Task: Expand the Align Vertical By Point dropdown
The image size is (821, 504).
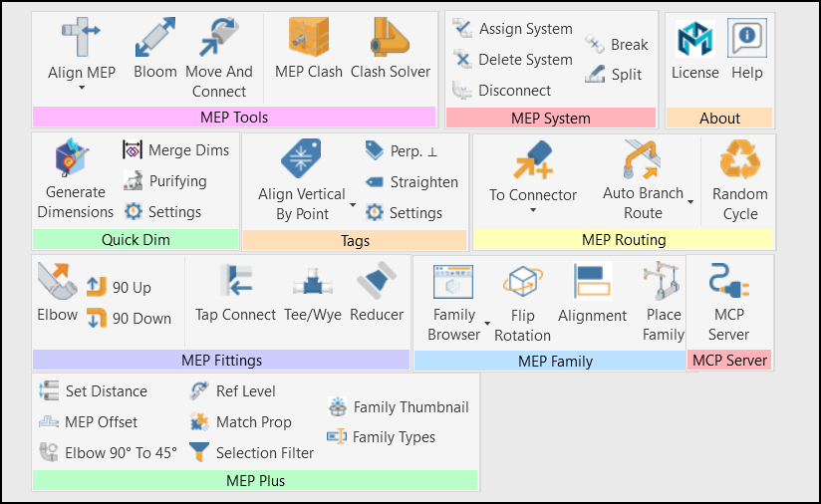Action: [x=353, y=204]
